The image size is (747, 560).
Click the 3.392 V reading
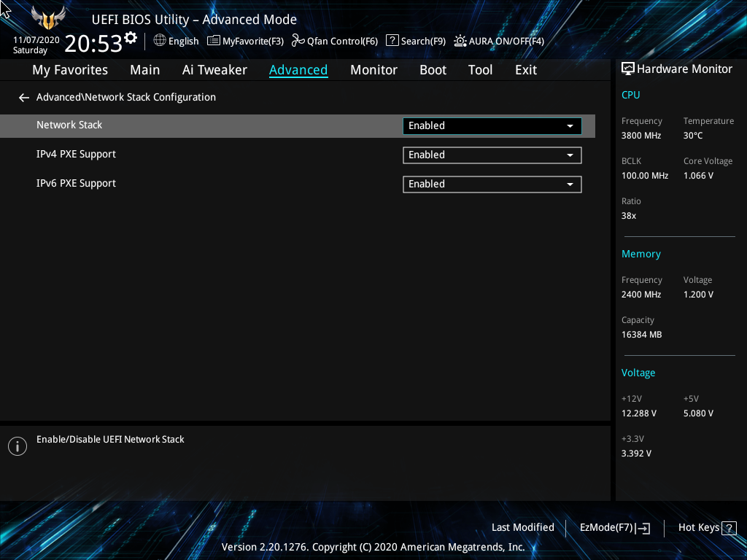pyautogui.click(x=636, y=454)
